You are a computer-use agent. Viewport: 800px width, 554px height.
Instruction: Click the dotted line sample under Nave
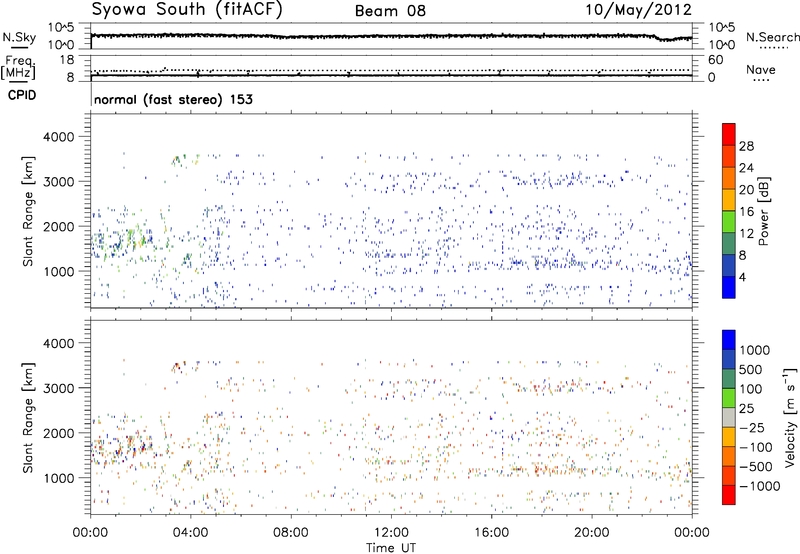pos(761,80)
